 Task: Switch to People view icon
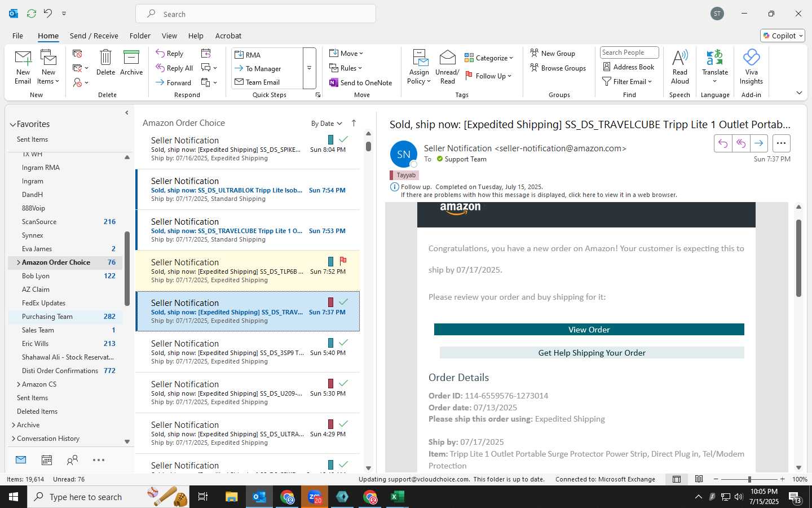[72, 460]
